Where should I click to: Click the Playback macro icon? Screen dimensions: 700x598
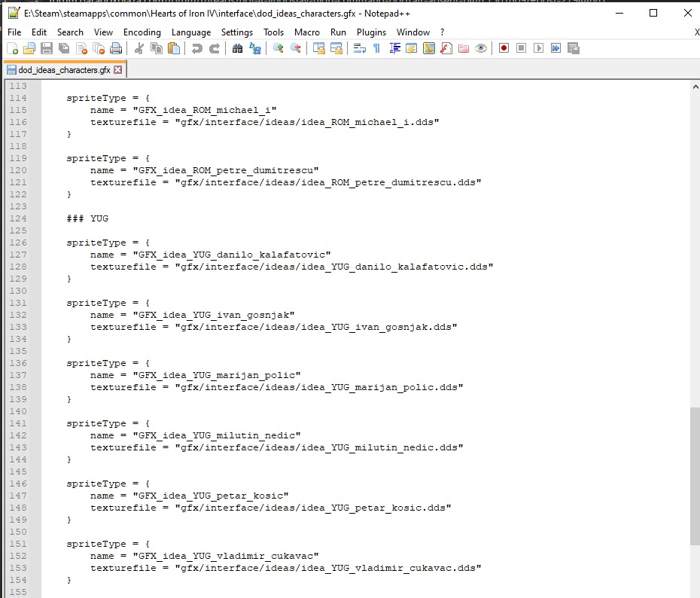pos(538,48)
